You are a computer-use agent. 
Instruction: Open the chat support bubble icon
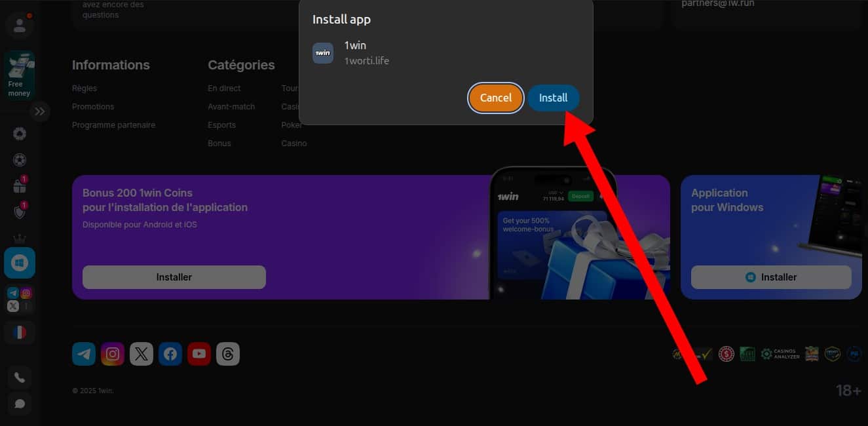[20, 403]
